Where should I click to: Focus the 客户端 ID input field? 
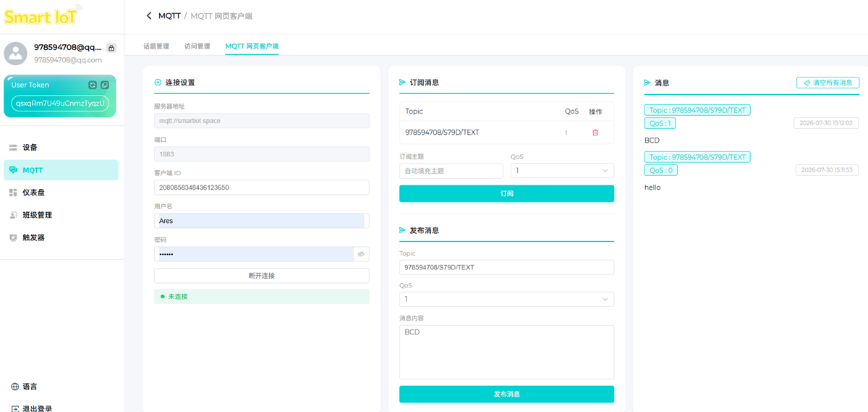262,188
